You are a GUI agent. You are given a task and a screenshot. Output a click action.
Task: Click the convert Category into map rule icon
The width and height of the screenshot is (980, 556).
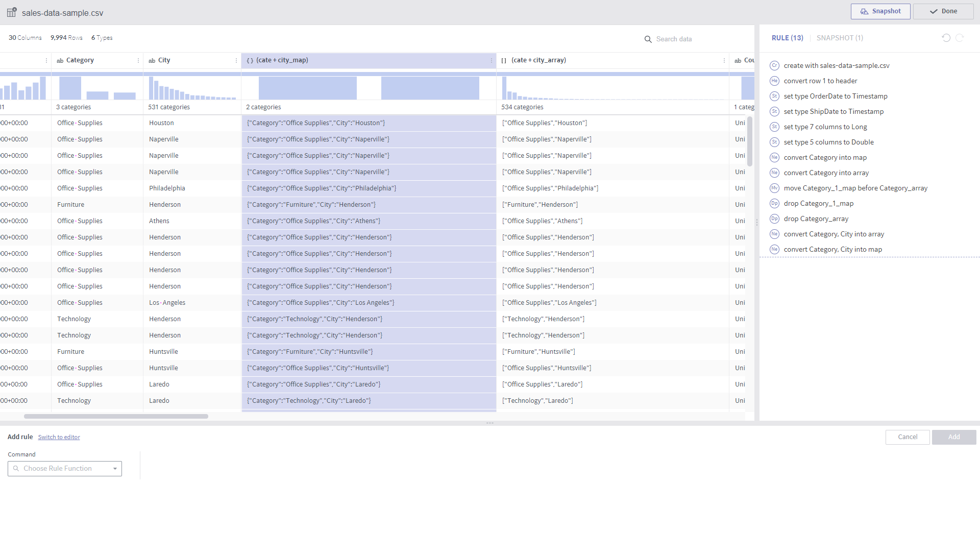pos(775,157)
